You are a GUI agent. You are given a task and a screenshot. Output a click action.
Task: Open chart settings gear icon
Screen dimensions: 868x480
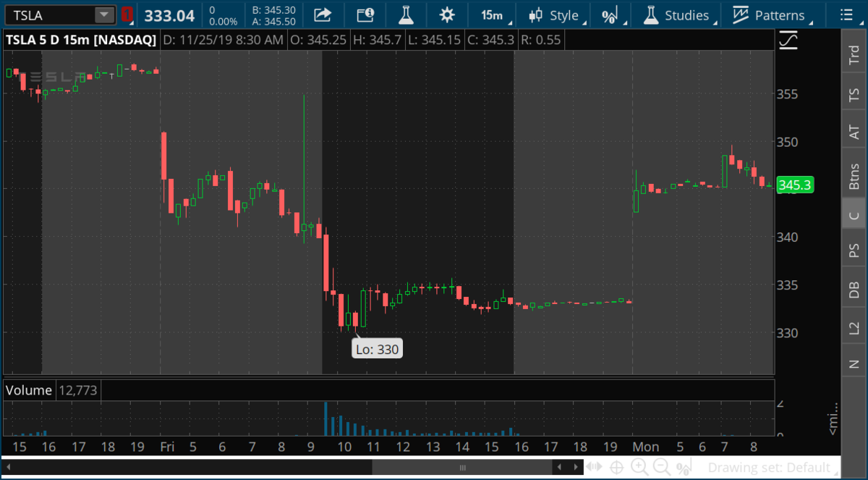tap(448, 14)
